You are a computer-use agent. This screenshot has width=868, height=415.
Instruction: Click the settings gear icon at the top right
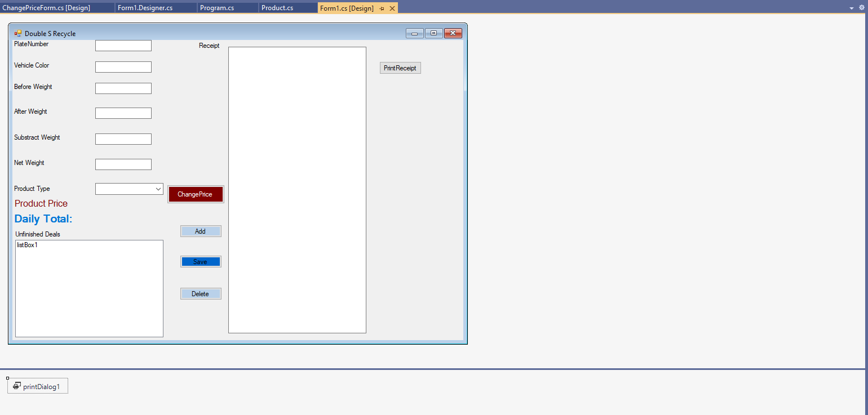[x=863, y=7]
